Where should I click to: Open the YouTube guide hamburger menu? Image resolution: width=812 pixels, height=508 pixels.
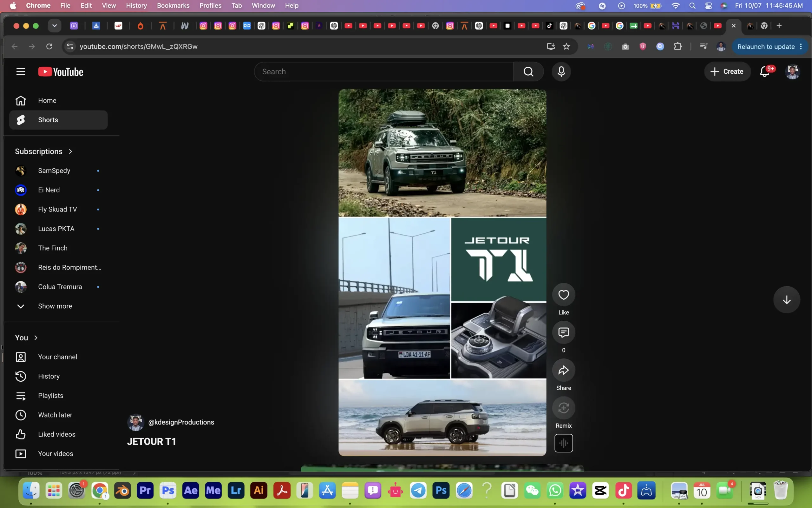coord(21,71)
